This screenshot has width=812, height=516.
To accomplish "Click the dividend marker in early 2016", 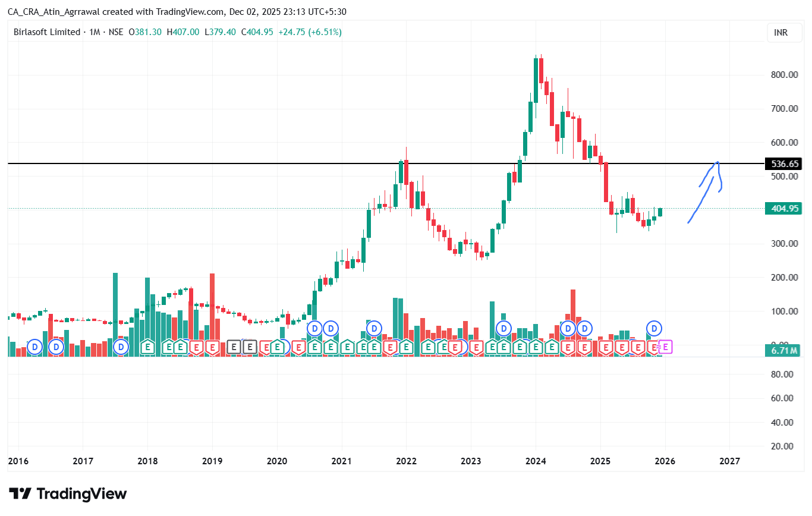I will point(35,347).
